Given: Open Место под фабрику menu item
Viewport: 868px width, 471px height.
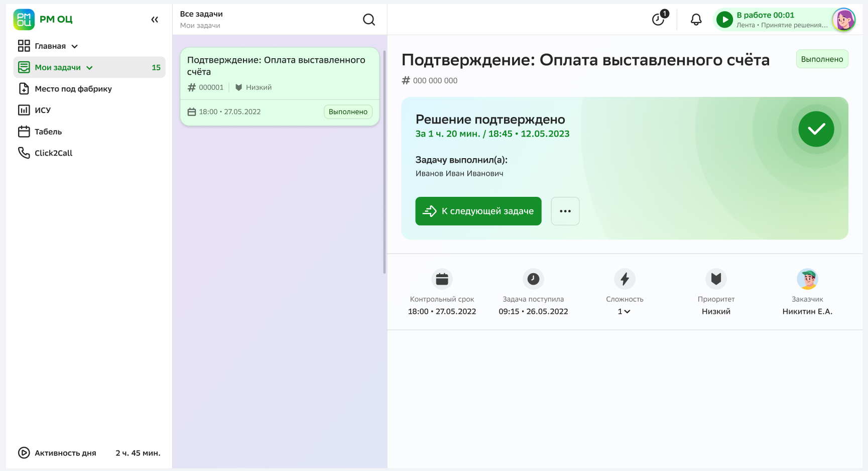Looking at the screenshot, I should (73, 89).
